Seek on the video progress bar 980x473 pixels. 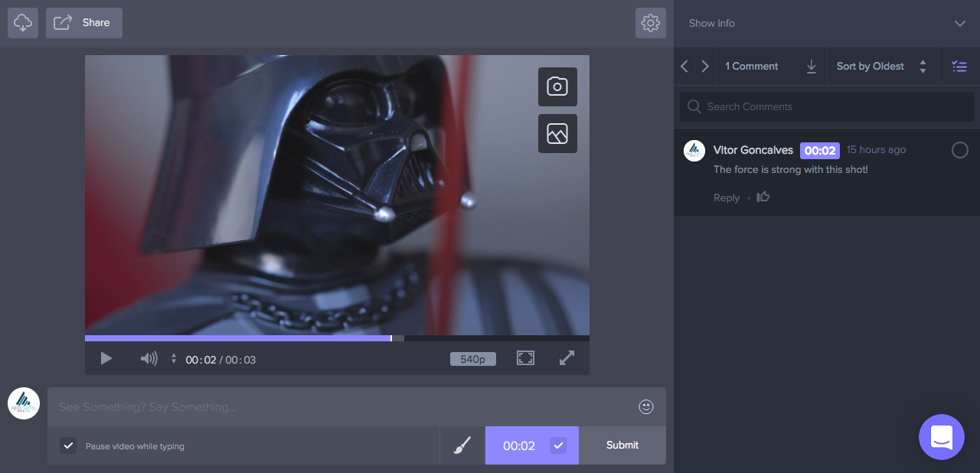[x=337, y=338]
